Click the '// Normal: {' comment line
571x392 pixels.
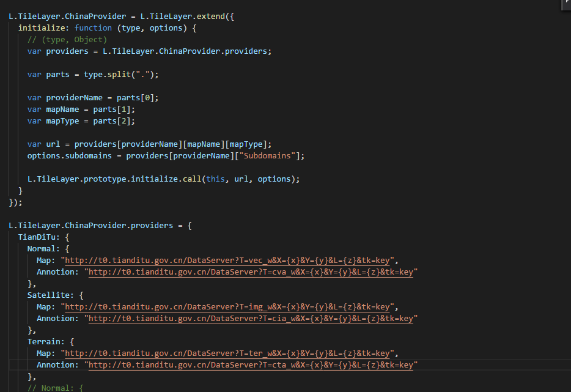(x=56, y=388)
